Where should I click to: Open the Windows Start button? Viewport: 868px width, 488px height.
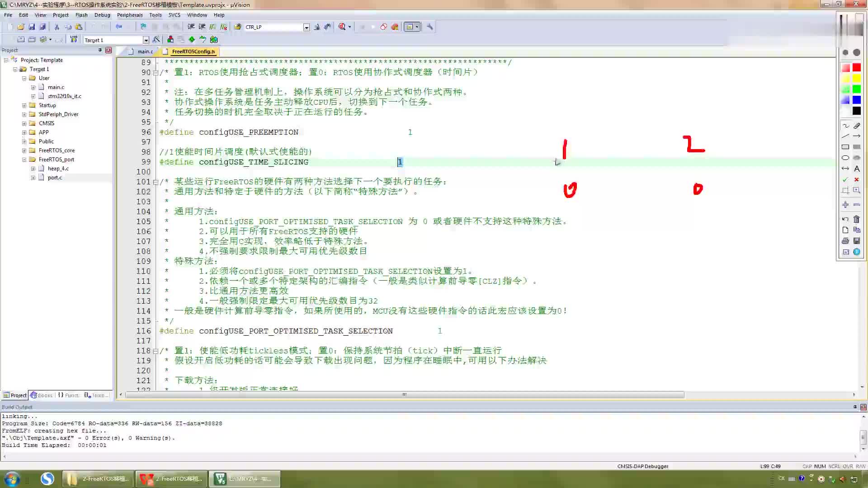tap(11, 479)
